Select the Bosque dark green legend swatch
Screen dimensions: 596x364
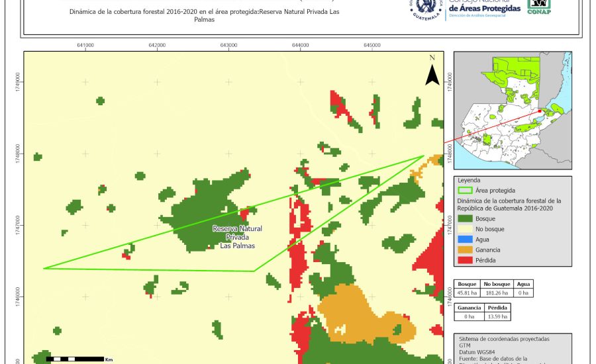[x=466, y=218]
